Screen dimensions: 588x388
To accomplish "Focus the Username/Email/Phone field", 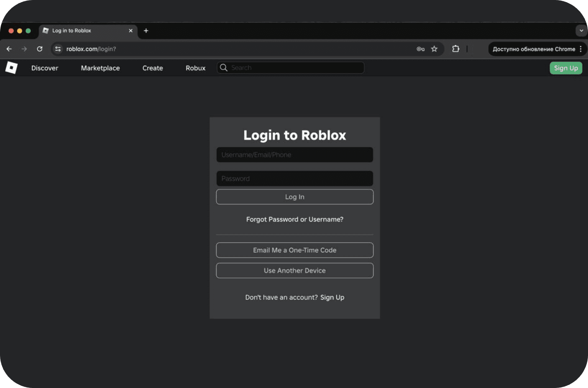I will pos(294,155).
